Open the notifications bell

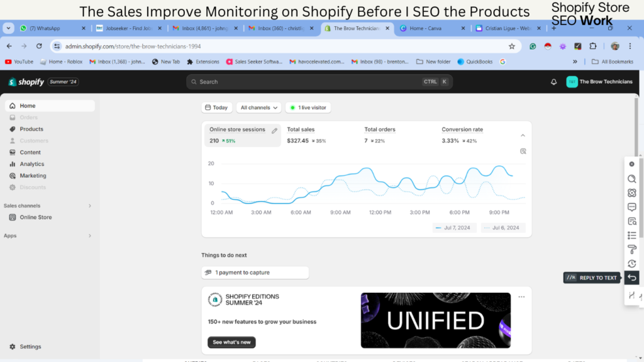553,82
